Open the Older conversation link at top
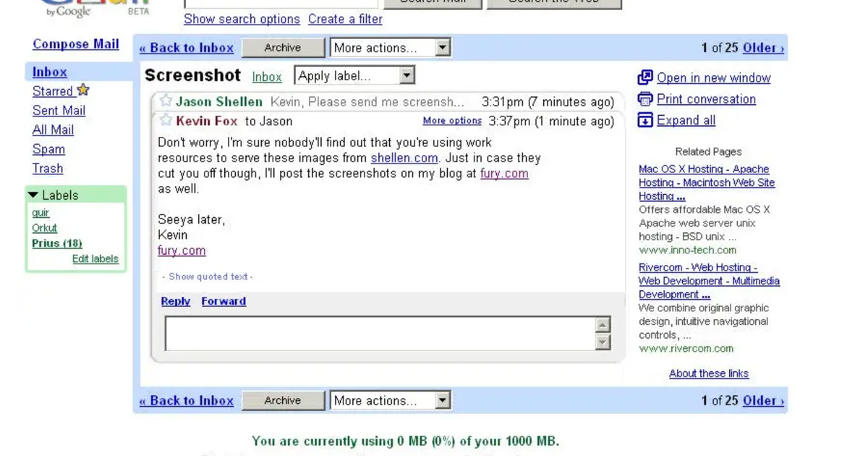Viewport: 868px width, 456px height. pos(763,48)
